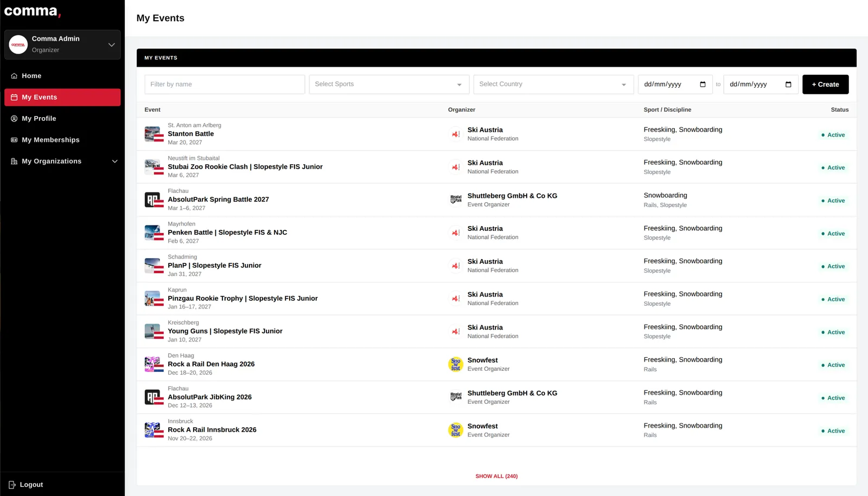Image resolution: width=868 pixels, height=496 pixels.
Task: Expand My Organizations chevron
Action: (x=114, y=161)
